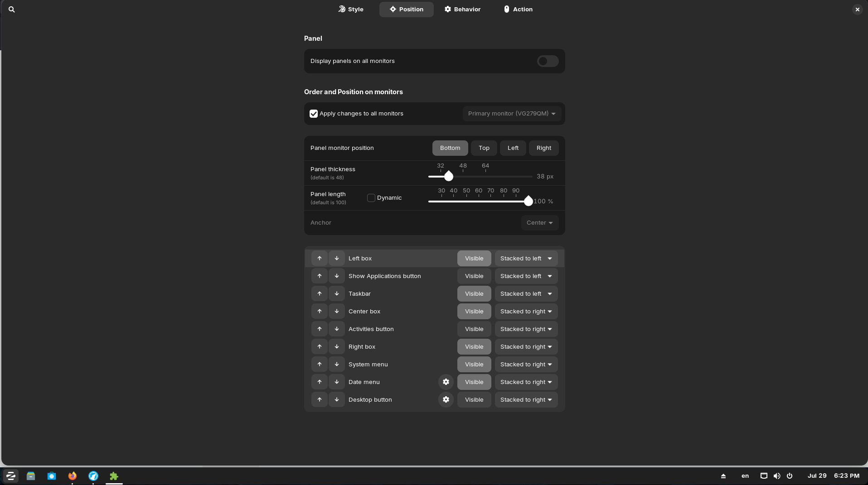This screenshot has height=485, width=868.
Task: Toggle Center box visibility
Action: [x=474, y=312]
